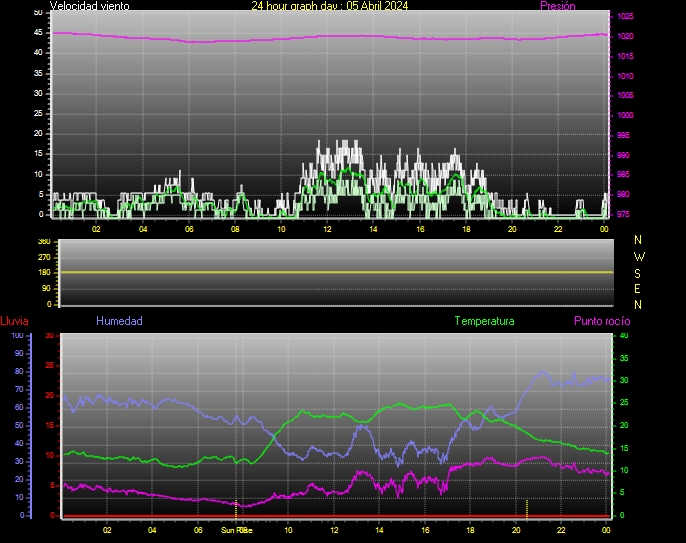
Task: Click the 'Lluvia' label in red
Action: tap(14, 321)
